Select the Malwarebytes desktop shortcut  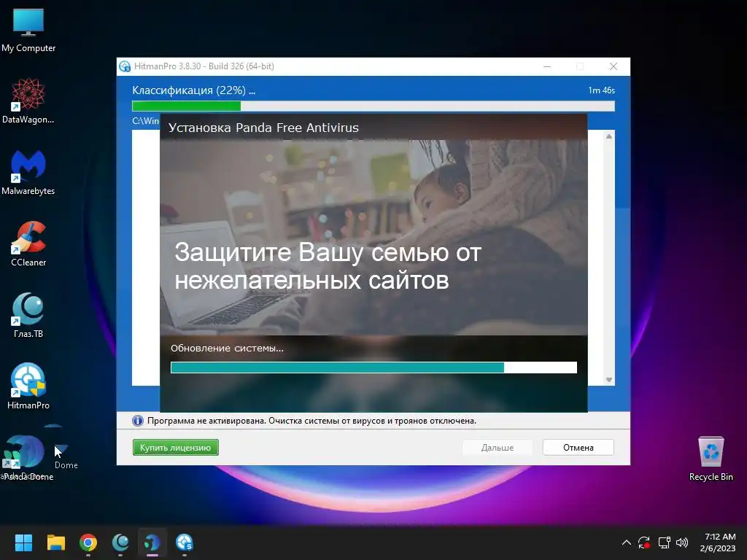pyautogui.click(x=28, y=172)
